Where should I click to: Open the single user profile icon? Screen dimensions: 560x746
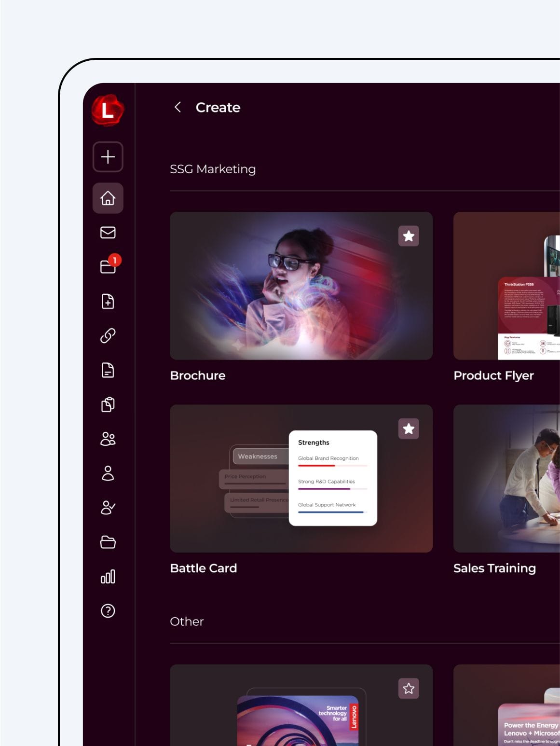click(108, 473)
